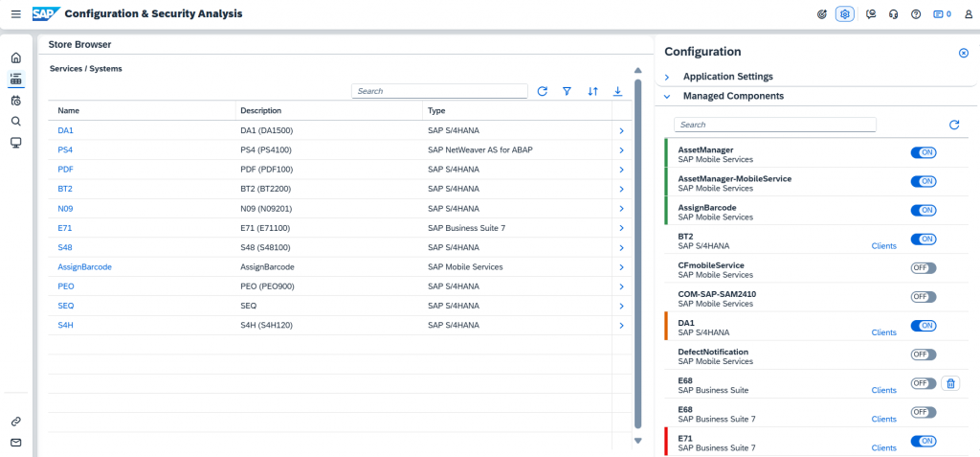Download the Services / Systems table

[617, 91]
